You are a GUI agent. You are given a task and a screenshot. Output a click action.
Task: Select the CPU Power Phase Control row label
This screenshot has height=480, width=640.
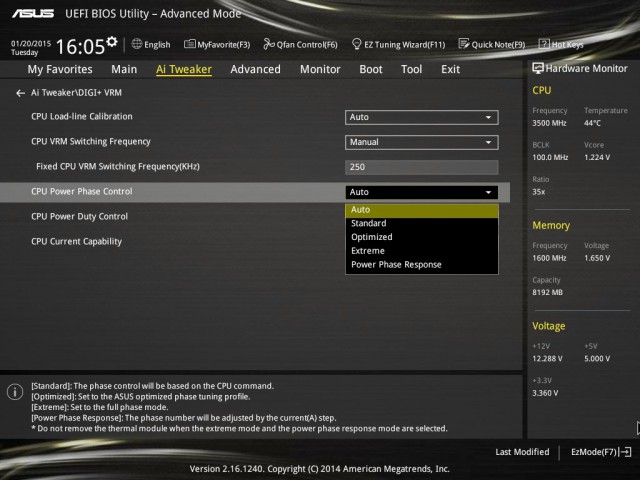click(82, 191)
